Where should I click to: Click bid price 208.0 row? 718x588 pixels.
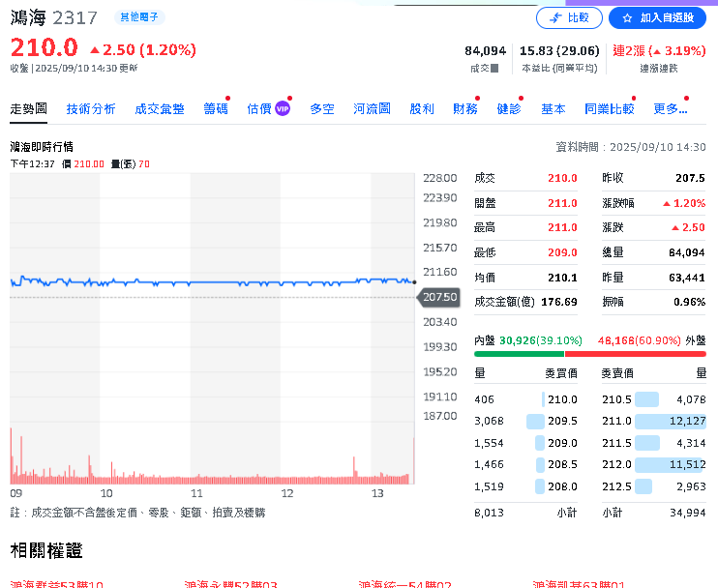click(525, 486)
